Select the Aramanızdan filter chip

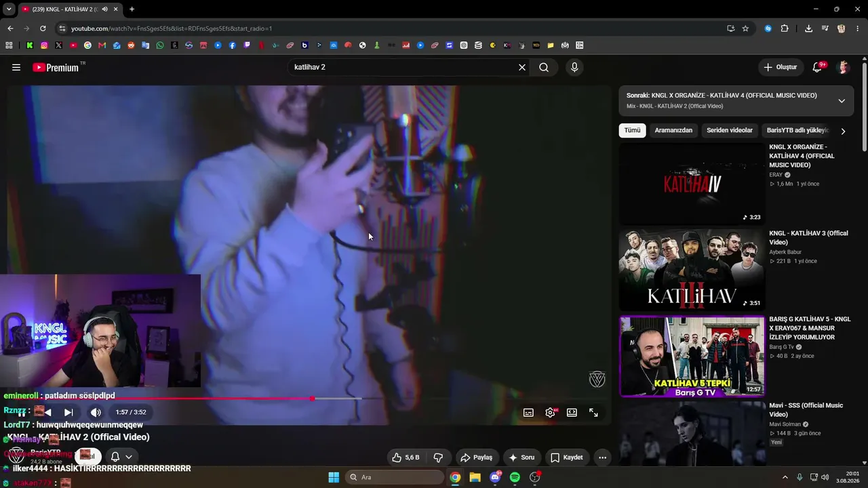(673, 130)
